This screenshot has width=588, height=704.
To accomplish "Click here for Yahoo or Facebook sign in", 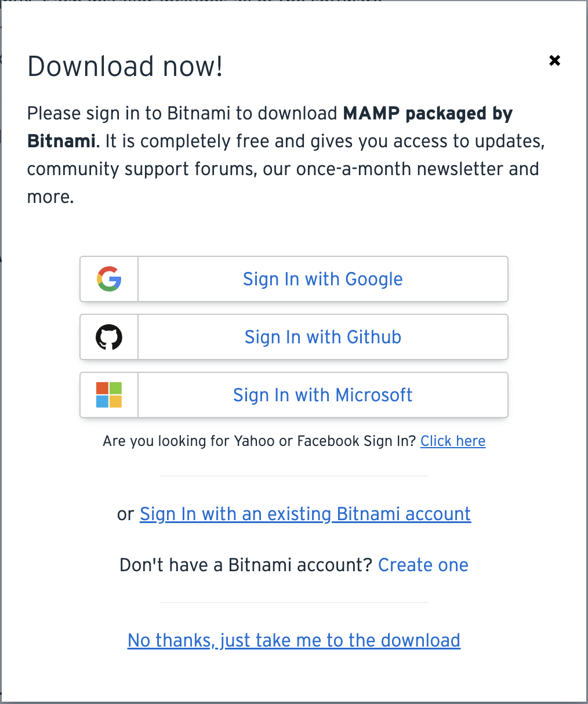I will [x=453, y=441].
